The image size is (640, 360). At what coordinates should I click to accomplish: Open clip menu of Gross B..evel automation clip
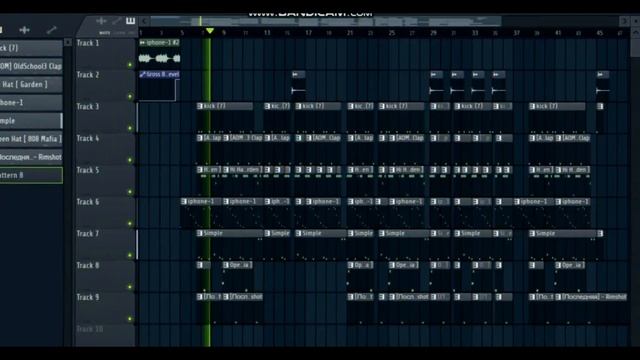point(142,74)
